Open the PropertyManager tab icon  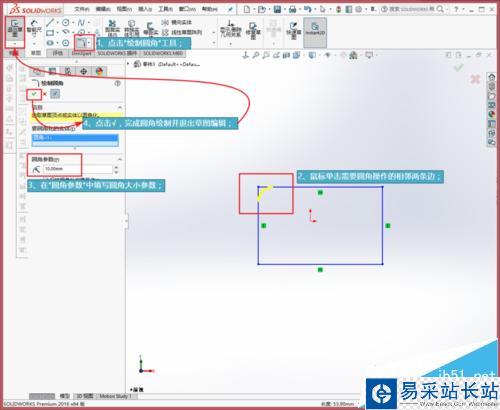[52, 71]
